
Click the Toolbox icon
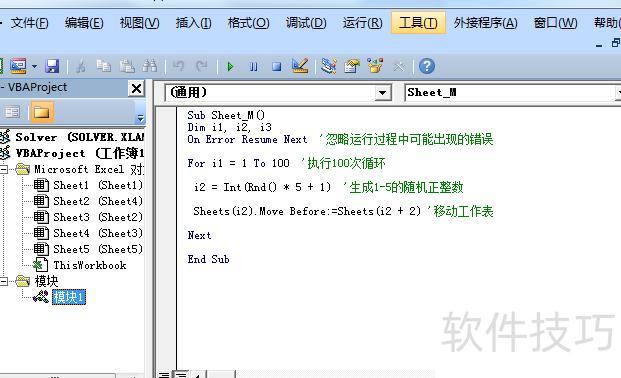[x=398, y=66]
